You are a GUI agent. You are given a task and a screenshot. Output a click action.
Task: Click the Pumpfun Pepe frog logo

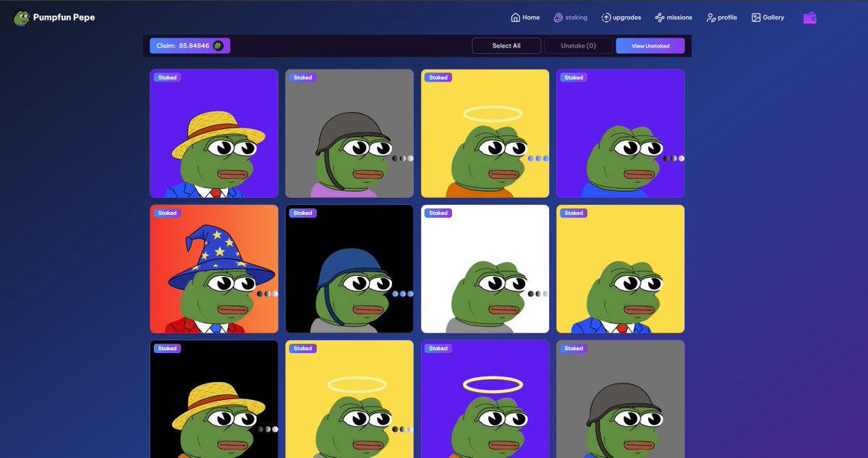coord(22,17)
